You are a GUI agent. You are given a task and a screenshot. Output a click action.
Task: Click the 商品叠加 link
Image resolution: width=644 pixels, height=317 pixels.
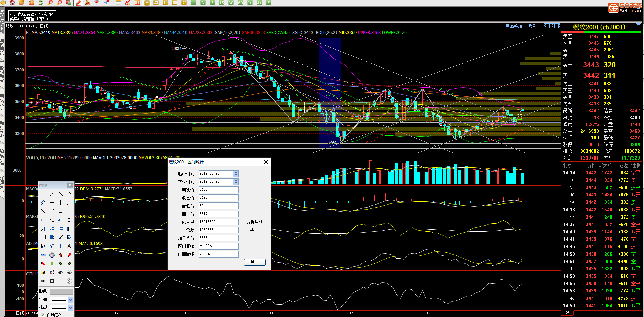[x=514, y=26]
